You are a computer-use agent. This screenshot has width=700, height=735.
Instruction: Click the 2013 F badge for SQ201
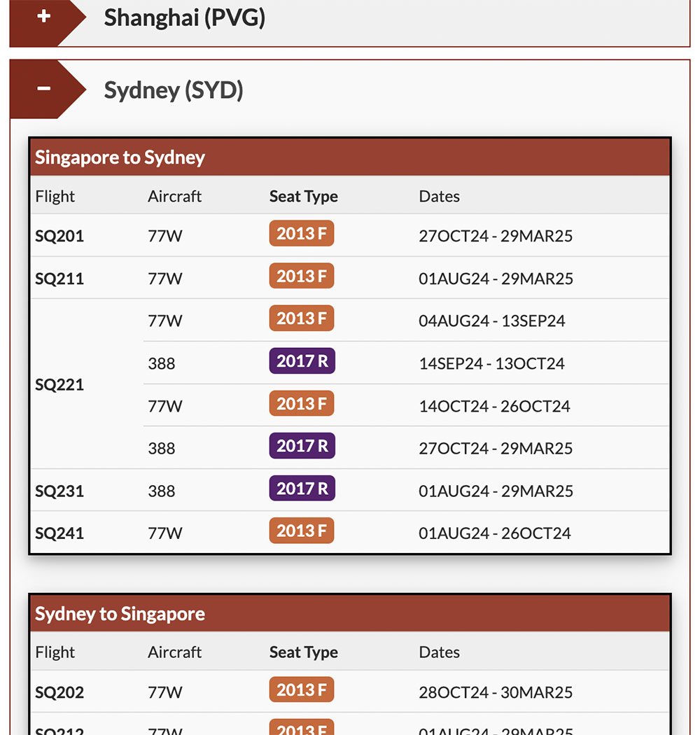pyautogui.click(x=301, y=234)
